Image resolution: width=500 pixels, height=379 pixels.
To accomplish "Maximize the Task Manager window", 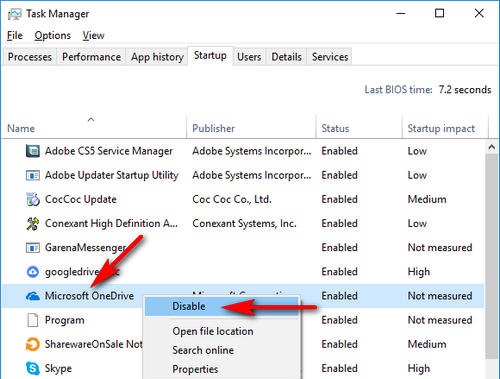I will pos(440,14).
